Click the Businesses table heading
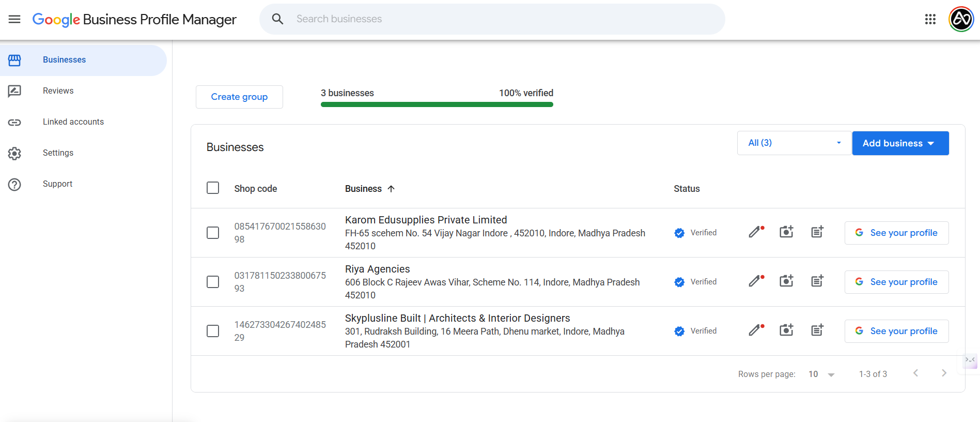The width and height of the screenshot is (980, 422). pyautogui.click(x=235, y=147)
